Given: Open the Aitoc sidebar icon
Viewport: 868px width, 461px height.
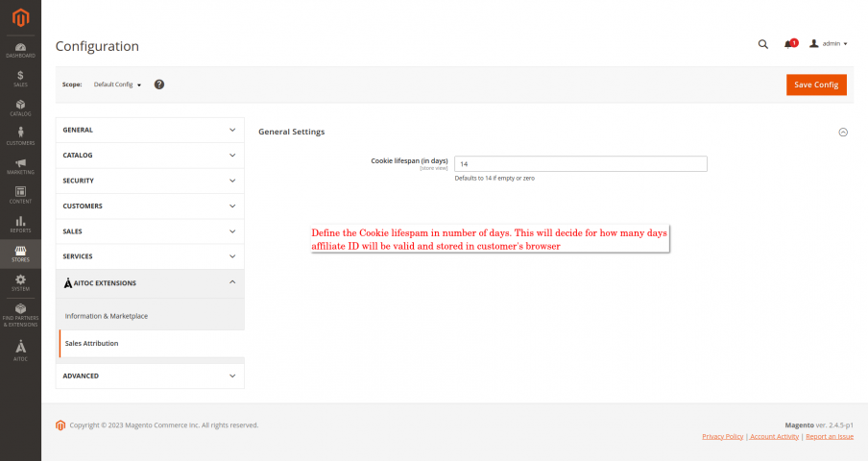Looking at the screenshot, I should 20,351.
